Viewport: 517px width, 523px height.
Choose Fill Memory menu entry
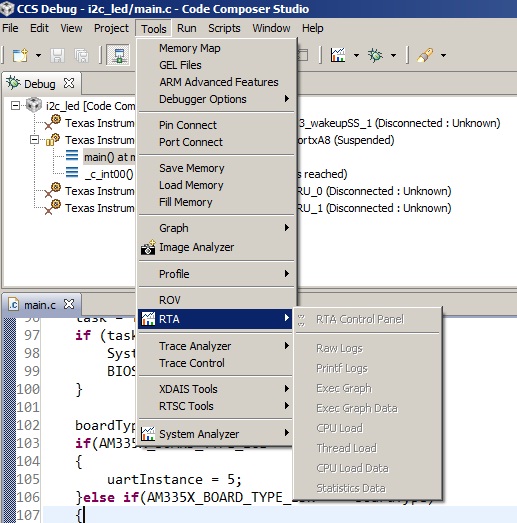216,202
